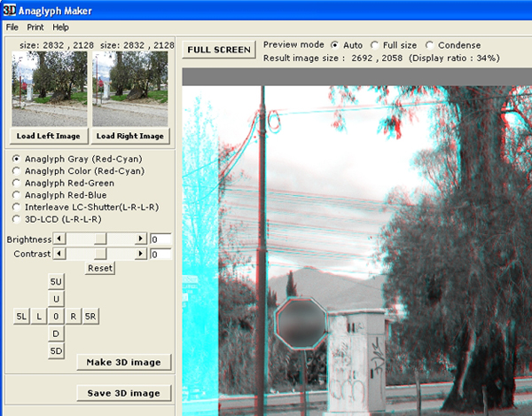This screenshot has height=416, width=532.
Task: Click the Contrast value field
Action: coord(160,255)
